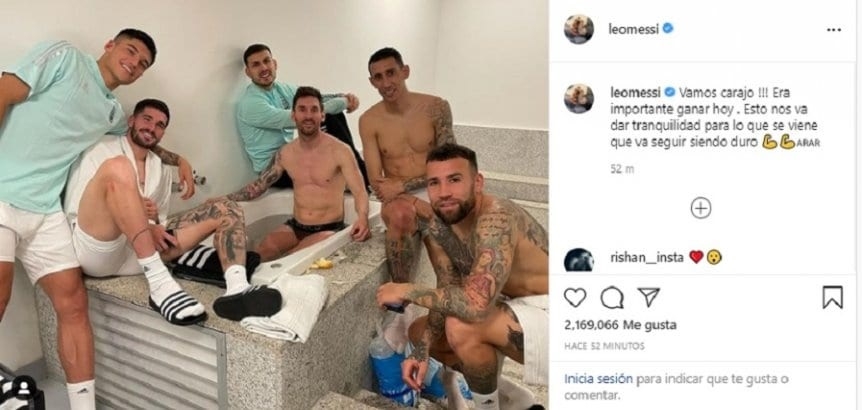862x410 pixels.
Task: View the 2,169,066 Me gusta likes list
Action: (620, 325)
